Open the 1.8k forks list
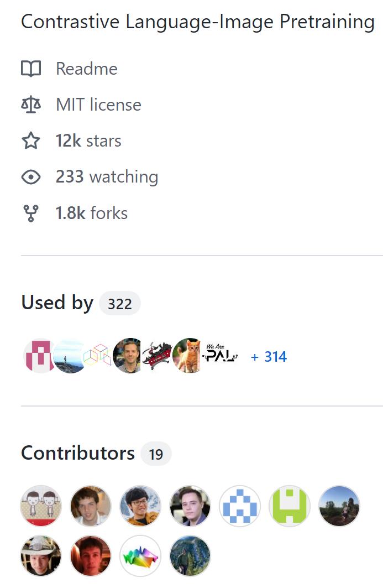The image size is (383, 588). [91, 212]
